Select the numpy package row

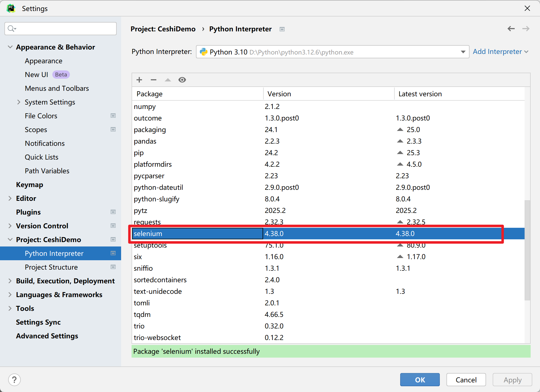(x=328, y=106)
